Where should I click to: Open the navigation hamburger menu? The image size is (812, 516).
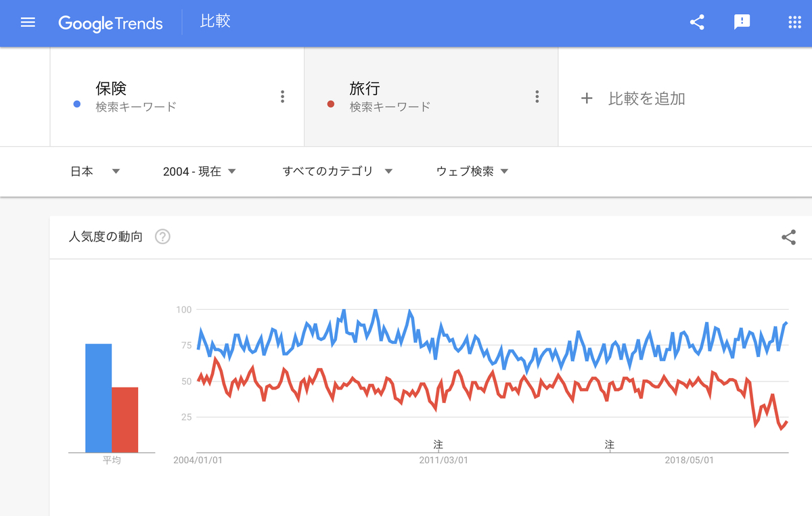pos(27,22)
